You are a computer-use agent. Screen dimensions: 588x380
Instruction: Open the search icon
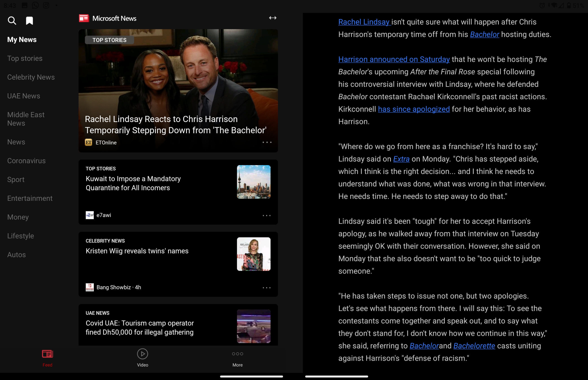12,20
